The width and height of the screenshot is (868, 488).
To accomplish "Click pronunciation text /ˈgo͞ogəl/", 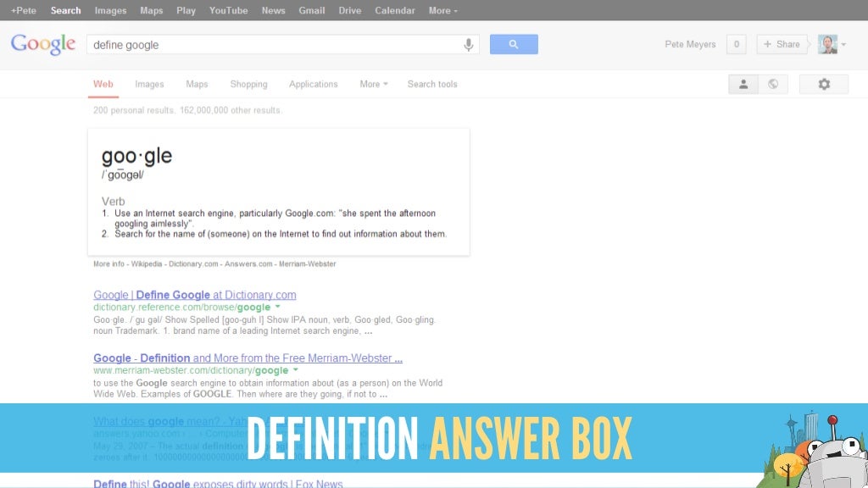I will [x=122, y=175].
